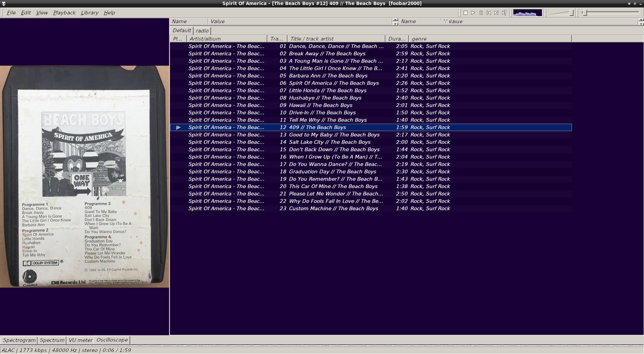Viewport: 644px width, 354px height.
Task: Go to previous track icon
Action: (489, 13)
